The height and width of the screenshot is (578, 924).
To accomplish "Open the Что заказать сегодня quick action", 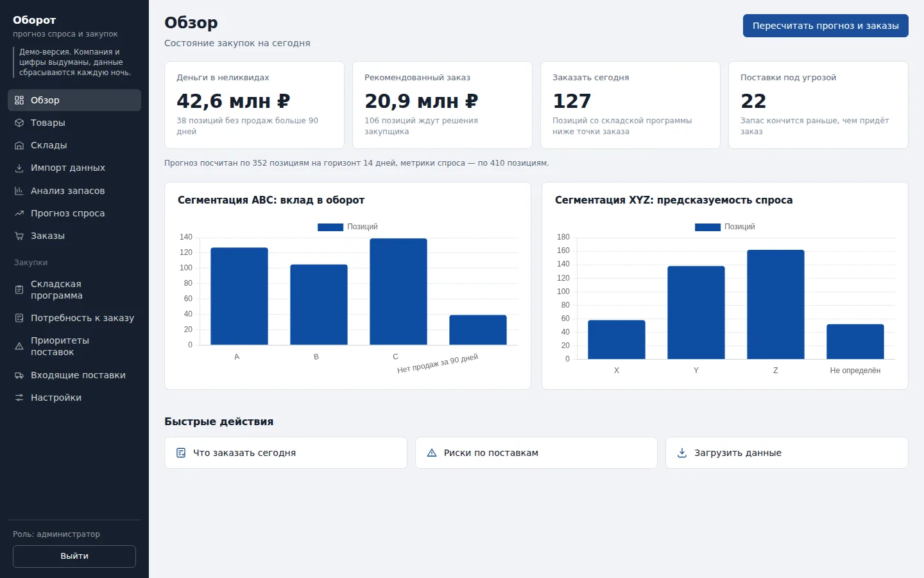I will tap(286, 453).
